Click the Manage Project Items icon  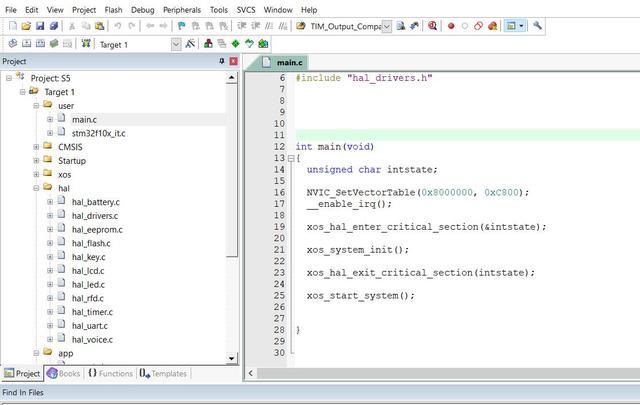coord(208,43)
